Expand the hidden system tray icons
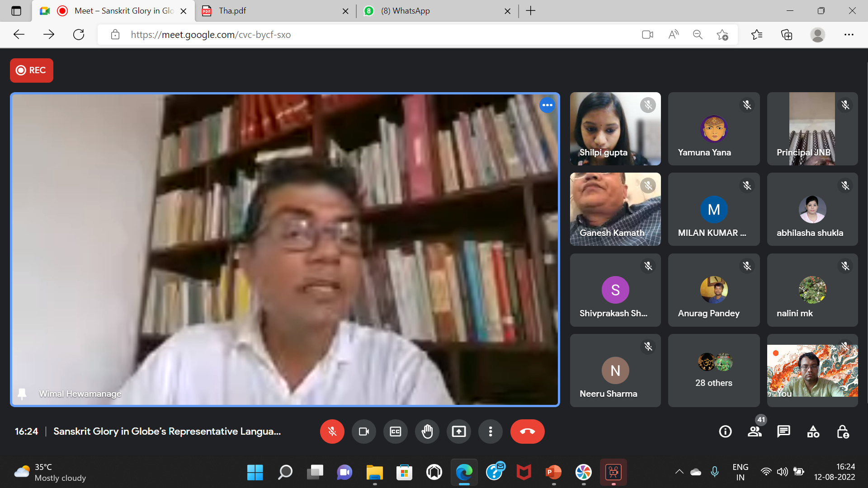 point(679,472)
